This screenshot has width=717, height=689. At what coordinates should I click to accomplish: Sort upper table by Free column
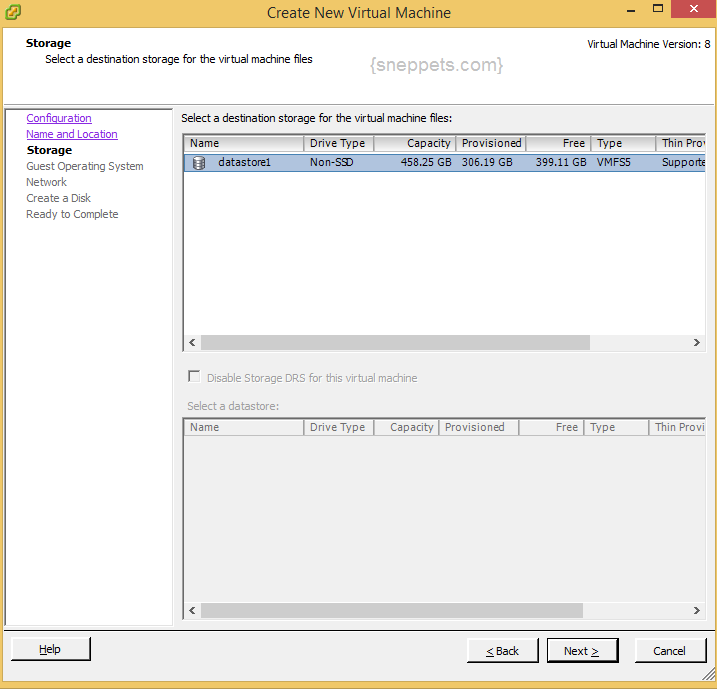558,143
